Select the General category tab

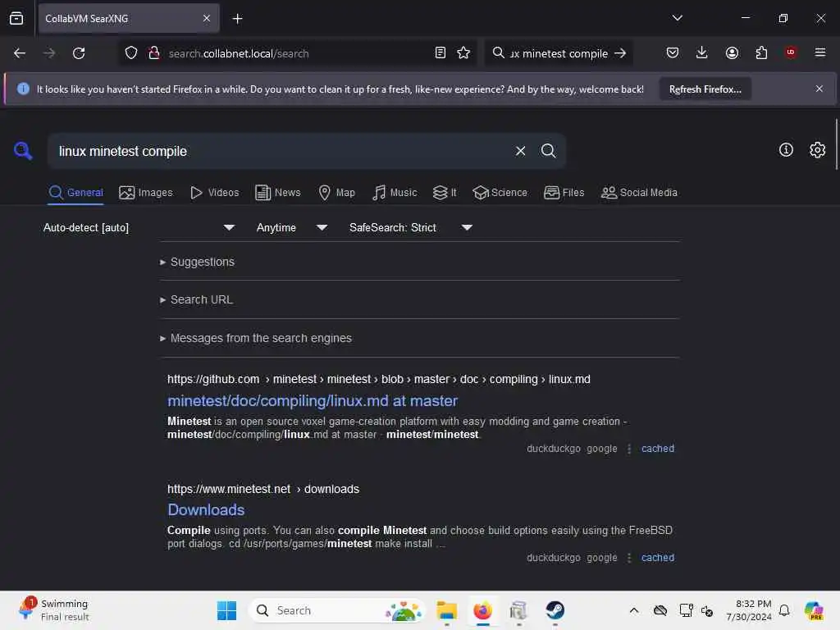coord(76,192)
